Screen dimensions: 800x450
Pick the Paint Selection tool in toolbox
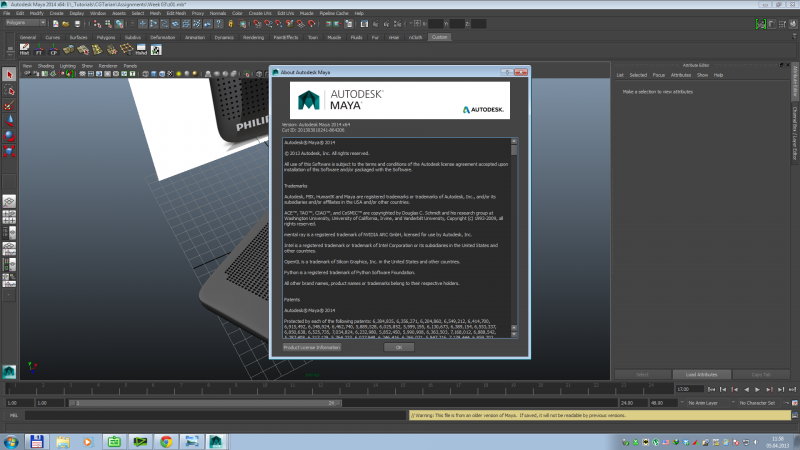9,105
